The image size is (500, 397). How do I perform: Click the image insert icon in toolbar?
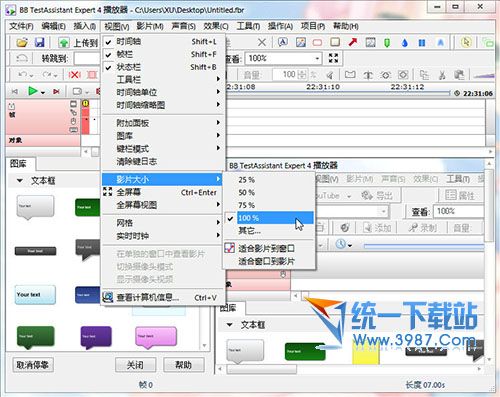point(301,42)
